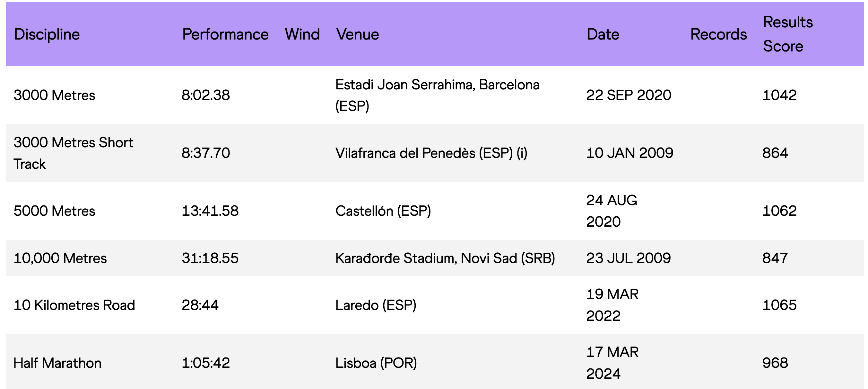Select the 5000 Metres discipline cell
Image resolution: width=868 pixels, height=389 pixels.
54,211
